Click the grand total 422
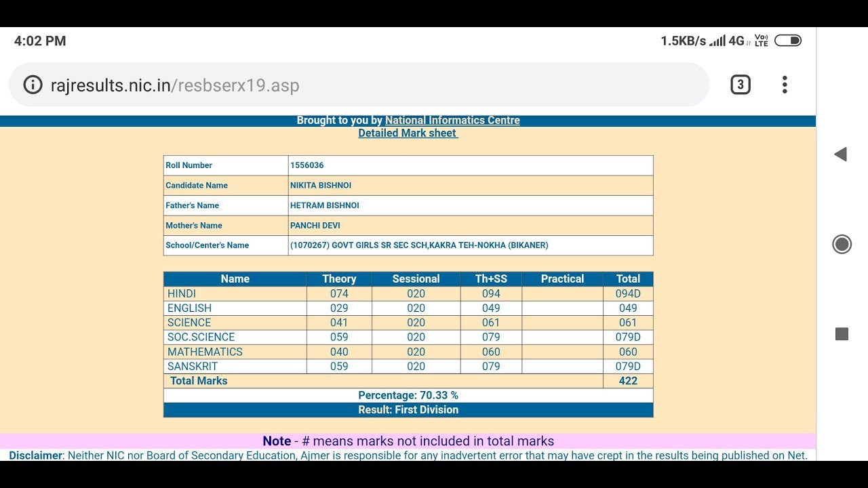 click(x=628, y=381)
